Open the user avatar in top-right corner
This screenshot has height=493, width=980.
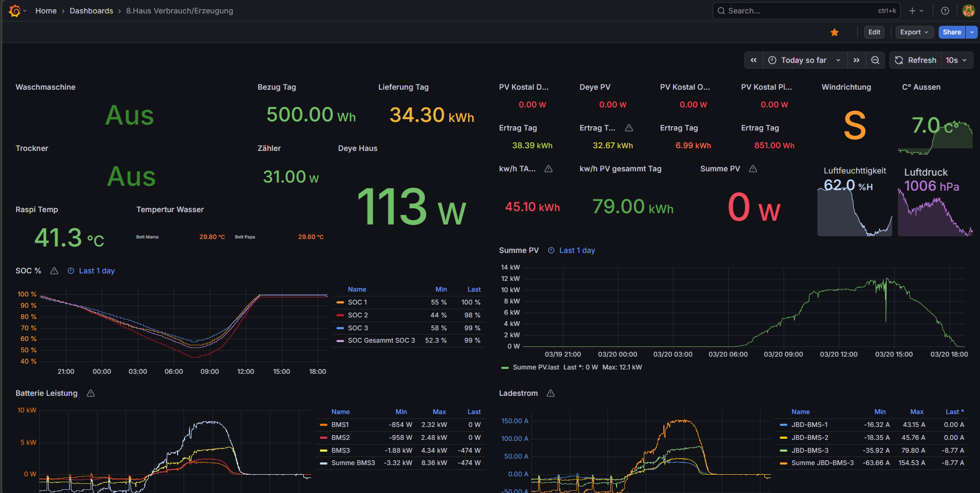pyautogui.click(x=968, y=11)
